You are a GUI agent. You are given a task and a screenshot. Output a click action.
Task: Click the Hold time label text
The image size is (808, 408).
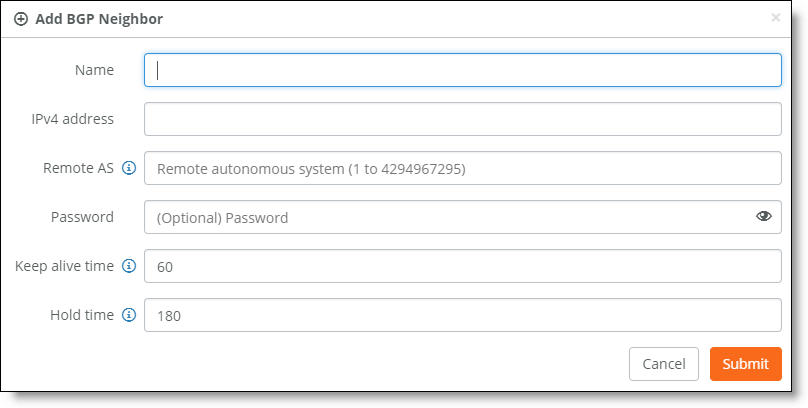[82, 315]
